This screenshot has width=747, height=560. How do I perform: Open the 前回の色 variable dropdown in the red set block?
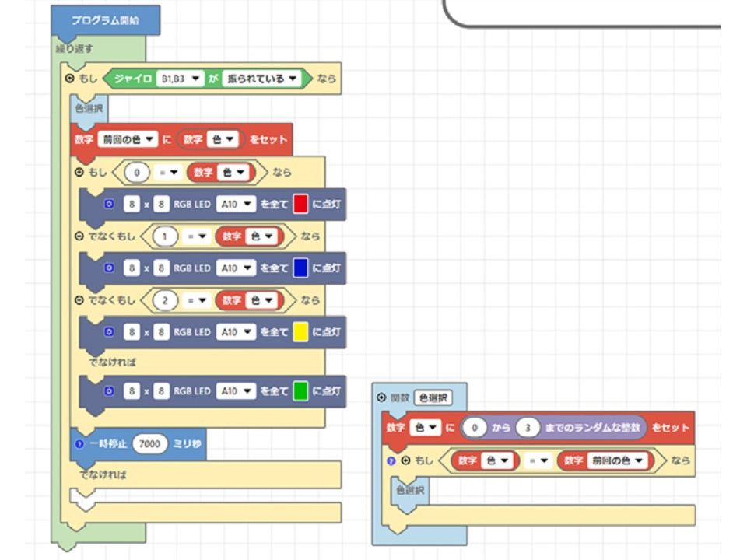128,139
